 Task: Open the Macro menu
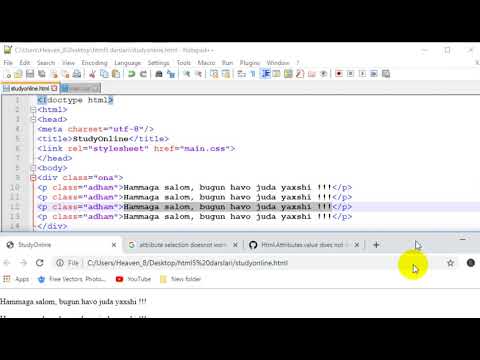(206, 63)
